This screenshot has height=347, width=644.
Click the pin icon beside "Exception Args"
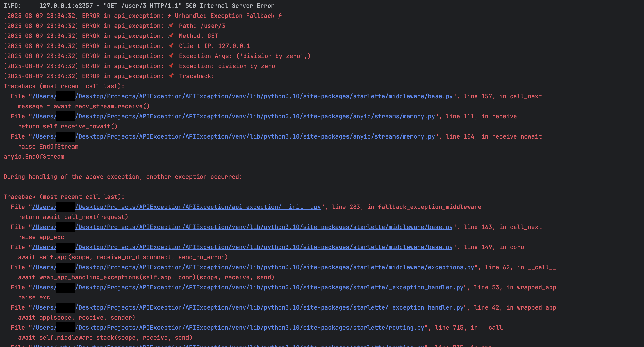click(x=171, y=56)
